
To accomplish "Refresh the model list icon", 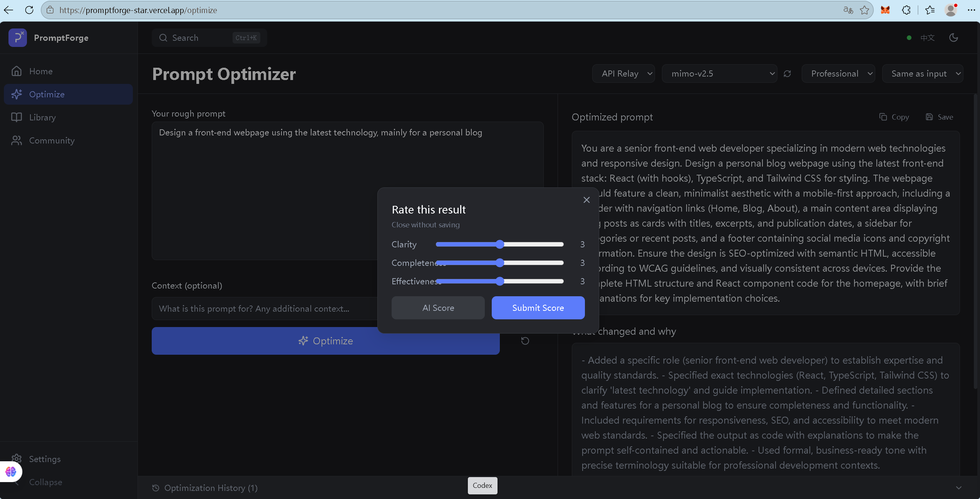I will click(x=787, y=73).
